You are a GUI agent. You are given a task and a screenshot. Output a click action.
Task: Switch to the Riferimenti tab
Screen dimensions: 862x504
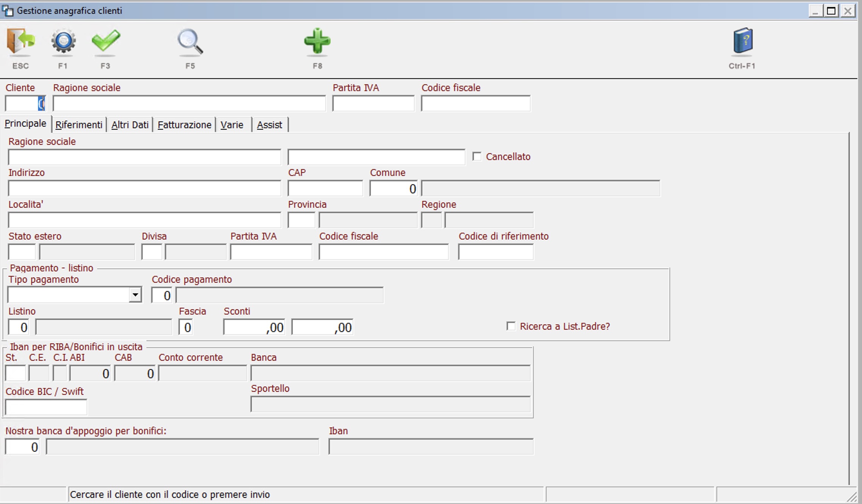tap(79, 125)
